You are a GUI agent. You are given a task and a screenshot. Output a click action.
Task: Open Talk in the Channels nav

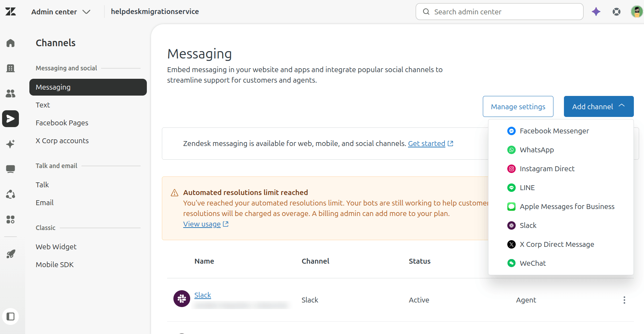[x=88, y=185]
